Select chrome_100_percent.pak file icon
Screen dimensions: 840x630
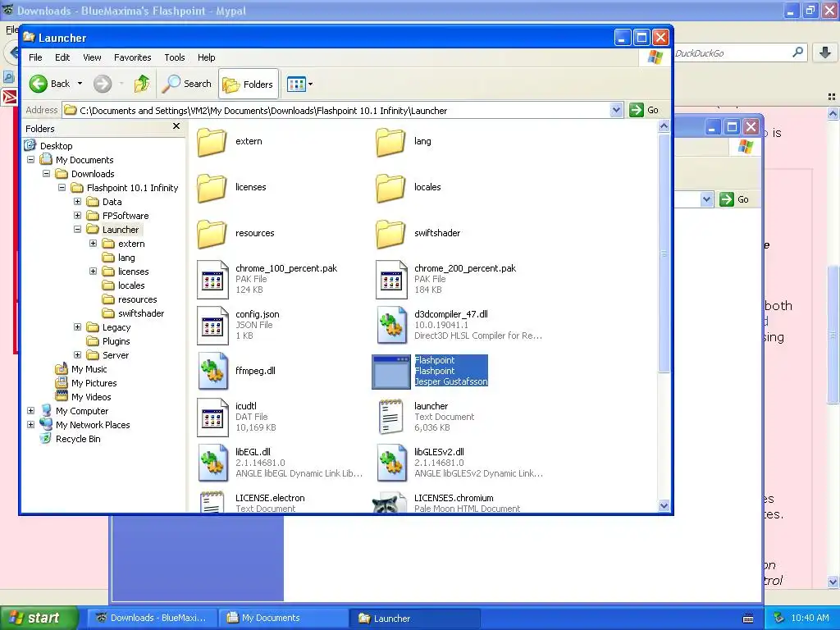point(212,279)
